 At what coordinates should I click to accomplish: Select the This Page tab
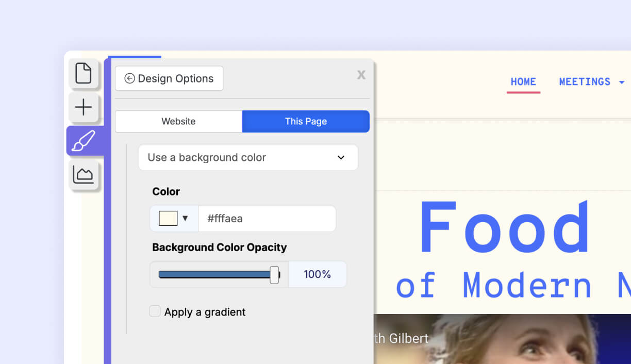(306, 121)
